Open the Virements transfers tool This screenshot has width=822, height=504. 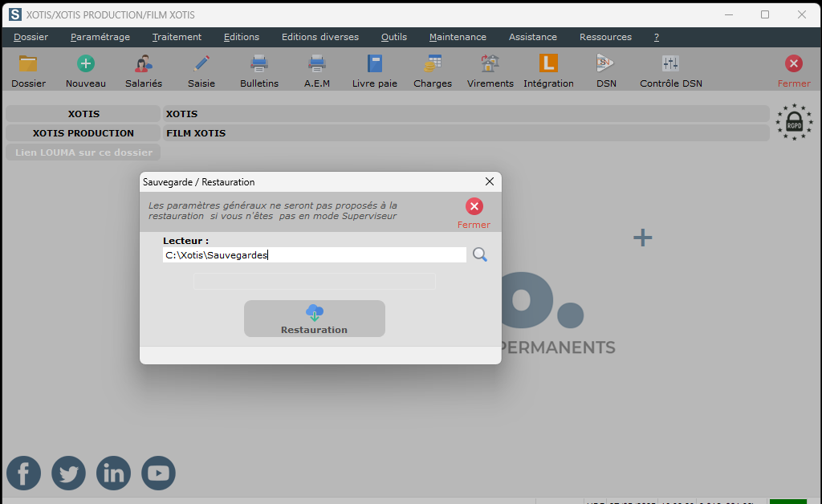490,71
